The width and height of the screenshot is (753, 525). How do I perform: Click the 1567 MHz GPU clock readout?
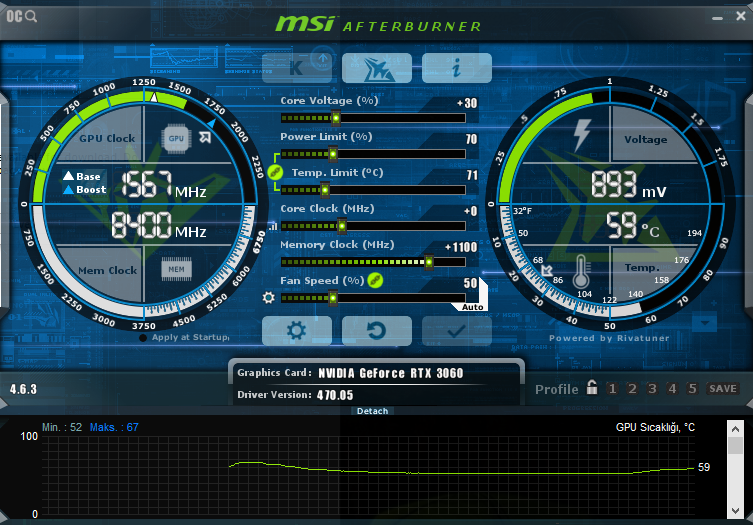pos(164,185)
